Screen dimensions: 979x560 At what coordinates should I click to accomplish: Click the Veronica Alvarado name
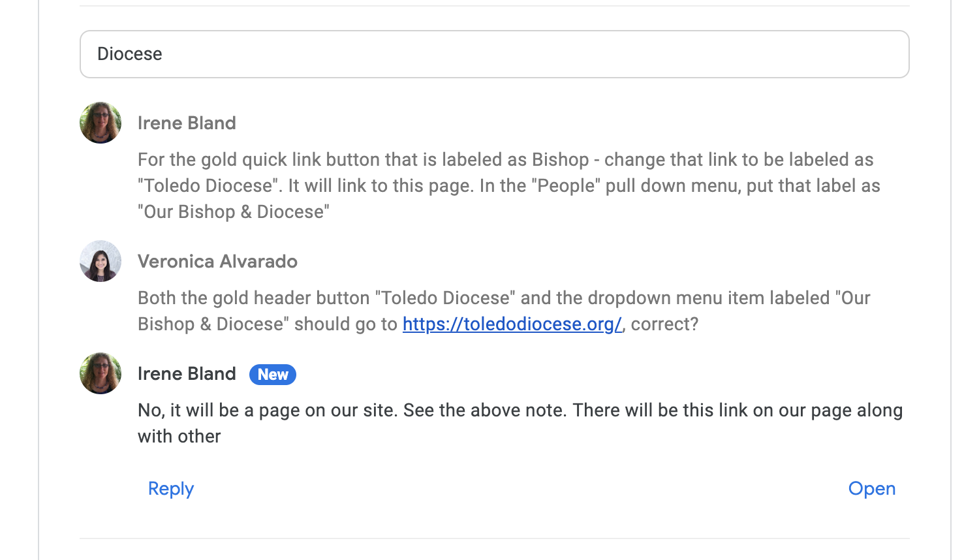(x=217, y=262)
